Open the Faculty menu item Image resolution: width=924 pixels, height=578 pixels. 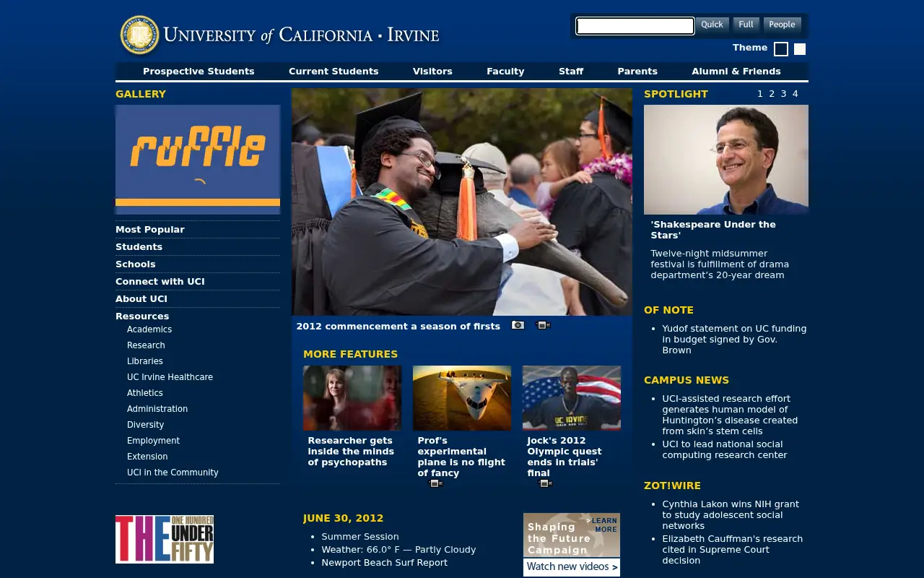pyautogui.click(x=505, y=72)
